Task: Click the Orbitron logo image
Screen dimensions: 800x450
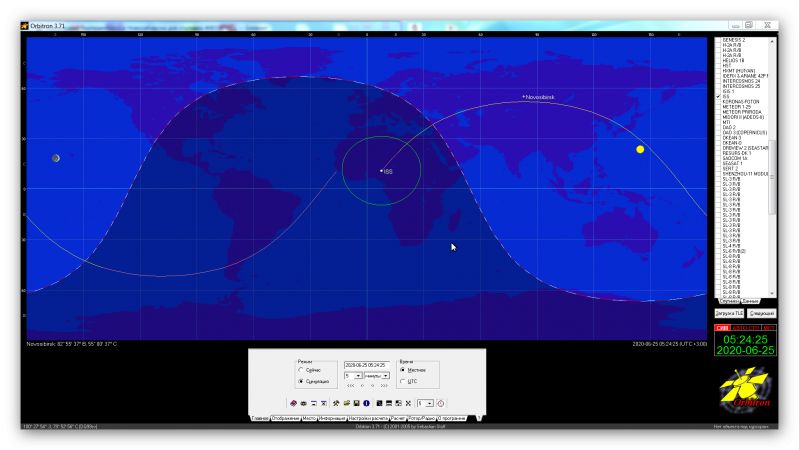Action: 745,389
